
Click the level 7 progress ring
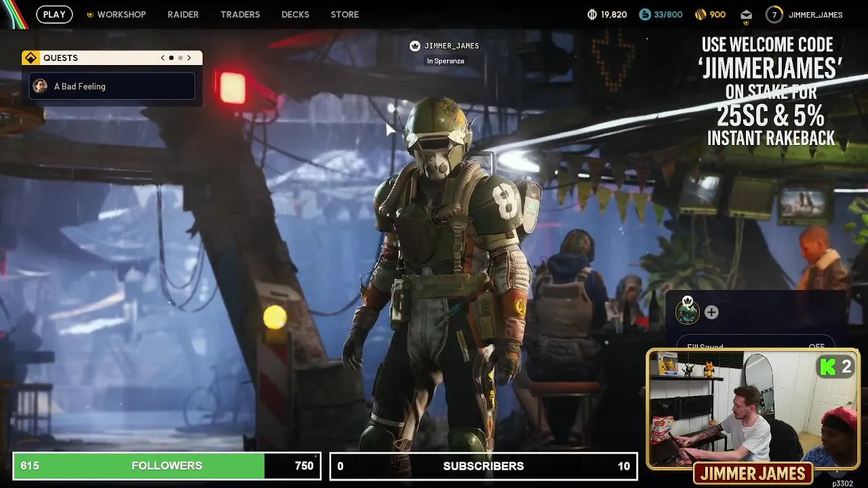point(774,14)
